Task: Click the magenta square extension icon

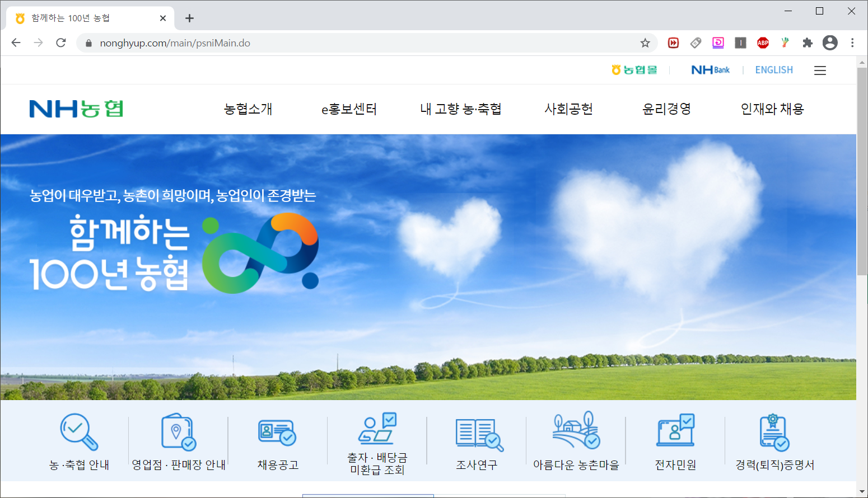Action: [x=718, y=43]
